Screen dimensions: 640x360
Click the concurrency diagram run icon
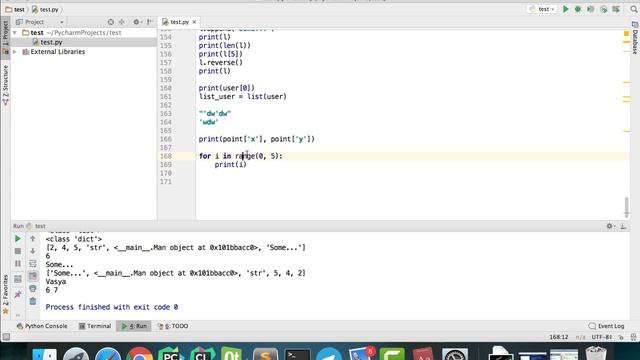tap(616, 9)
